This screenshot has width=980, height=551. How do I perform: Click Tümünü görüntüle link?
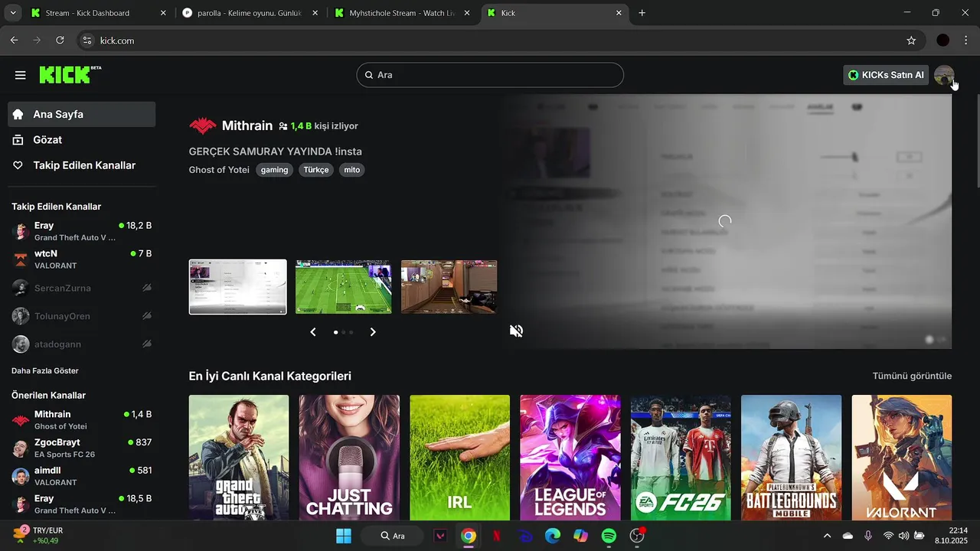coord(912,376)
